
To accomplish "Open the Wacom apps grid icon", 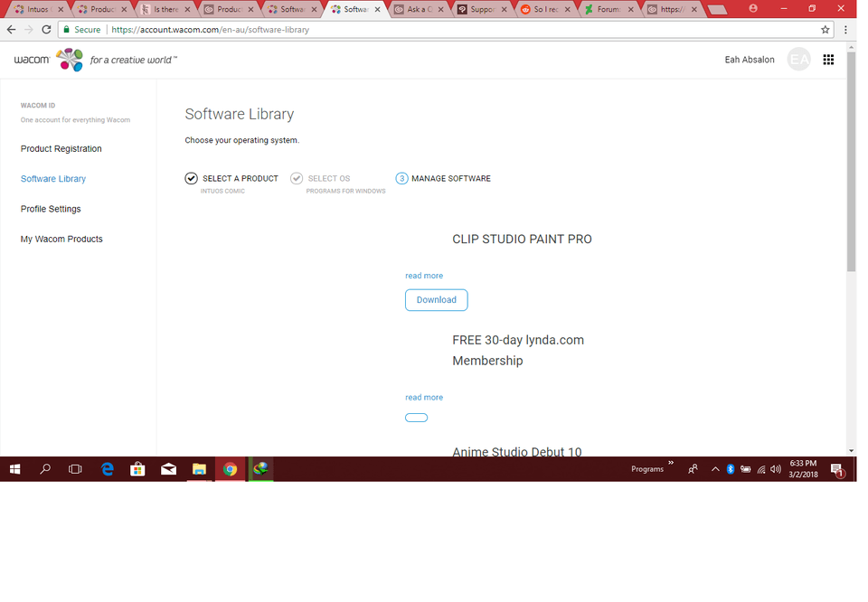I will 828,60.
